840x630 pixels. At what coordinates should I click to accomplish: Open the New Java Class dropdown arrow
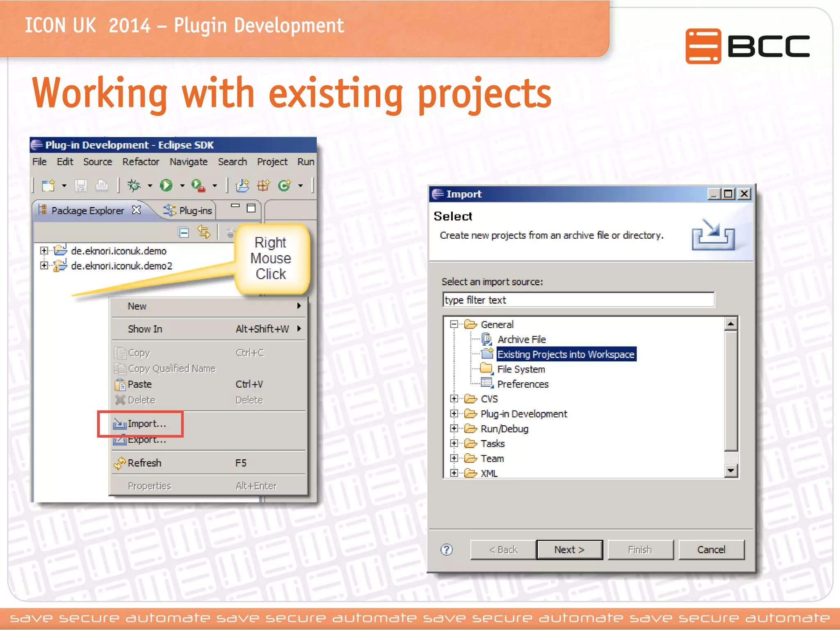click(301, 186)
